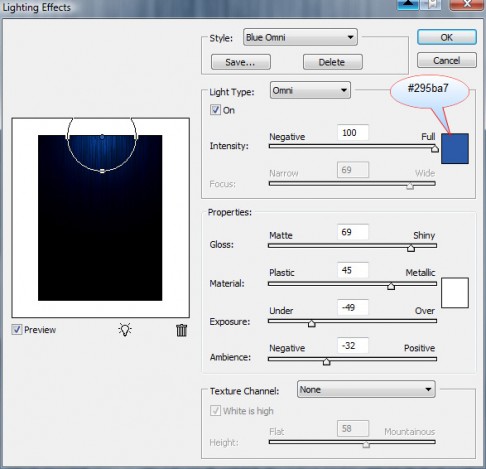486x469 pixels.
Task: Click the trash can delete-light icon
Action: [x=181, y=330]
